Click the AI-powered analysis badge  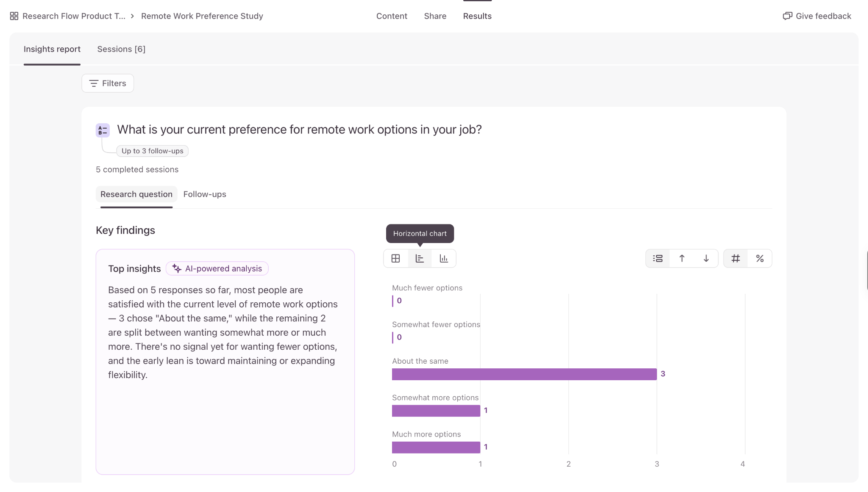(x=217, y=268)
